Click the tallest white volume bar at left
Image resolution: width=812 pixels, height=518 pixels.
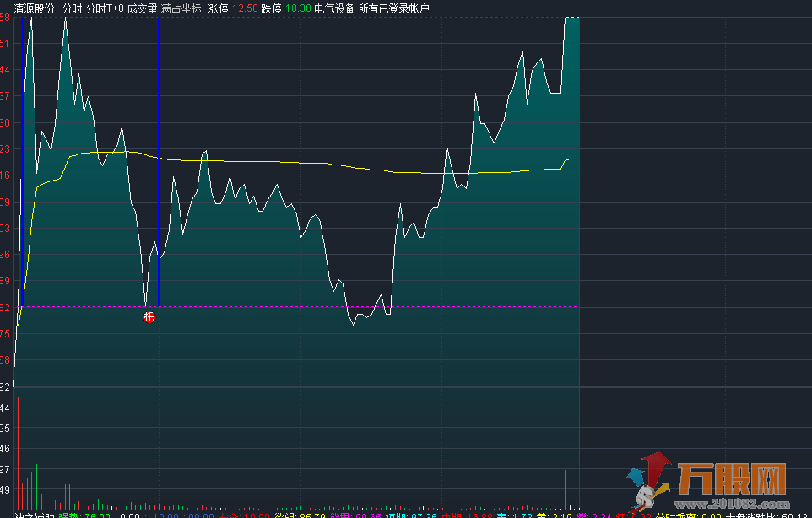click(x=36, y=485)
